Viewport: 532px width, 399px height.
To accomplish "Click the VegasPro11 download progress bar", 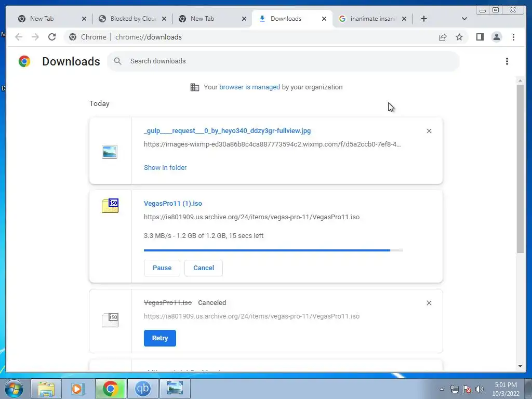I will [273, 250].
